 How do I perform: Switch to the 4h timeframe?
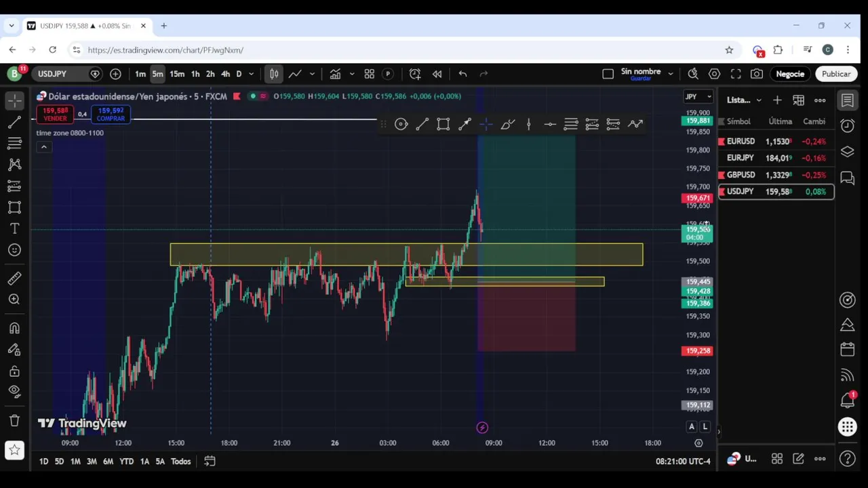tap(225, 74)
